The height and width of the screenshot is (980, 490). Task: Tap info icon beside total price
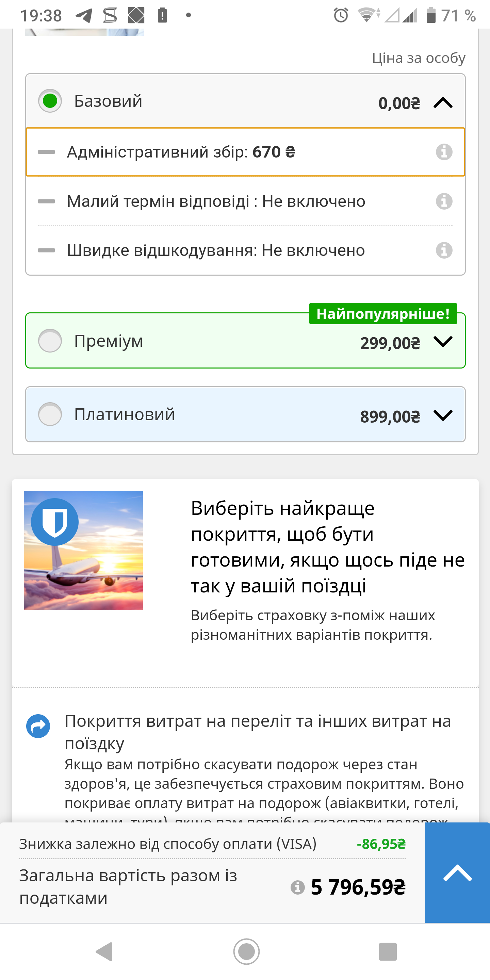(x=297, y=887)
